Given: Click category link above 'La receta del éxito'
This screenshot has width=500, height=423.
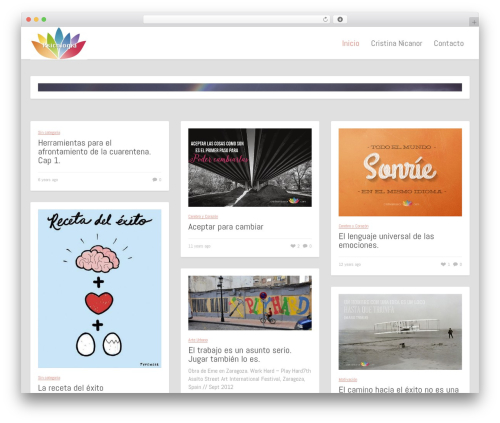Looking at the screenshot, I should [49, 378].
